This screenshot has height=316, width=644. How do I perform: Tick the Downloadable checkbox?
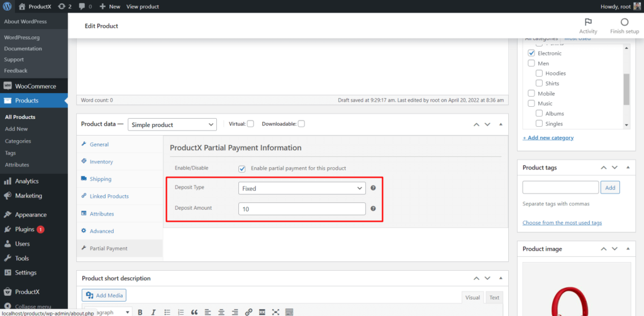coord(301,124)
